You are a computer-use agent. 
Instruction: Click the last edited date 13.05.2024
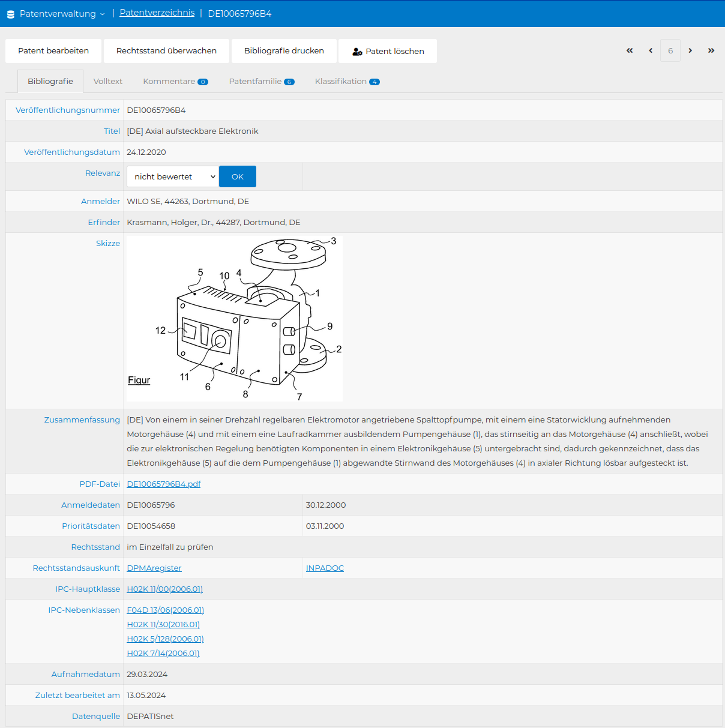pyautogui.click(x=146, y=695)
